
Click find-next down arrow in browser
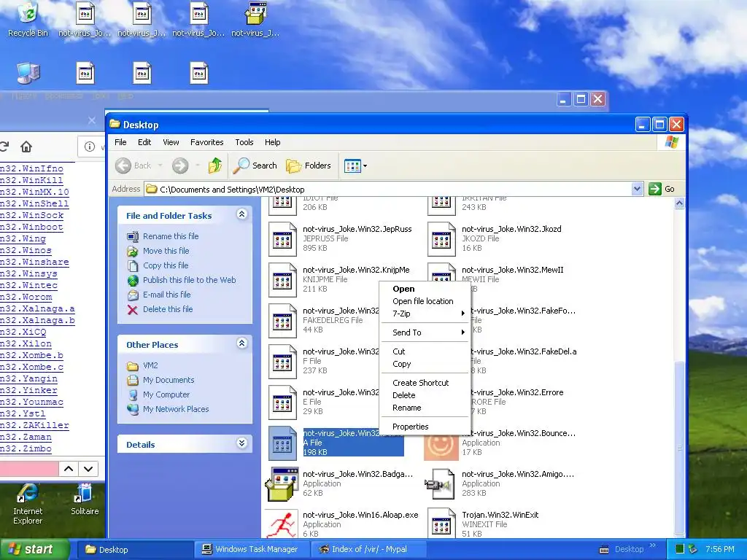pos(88,469)
